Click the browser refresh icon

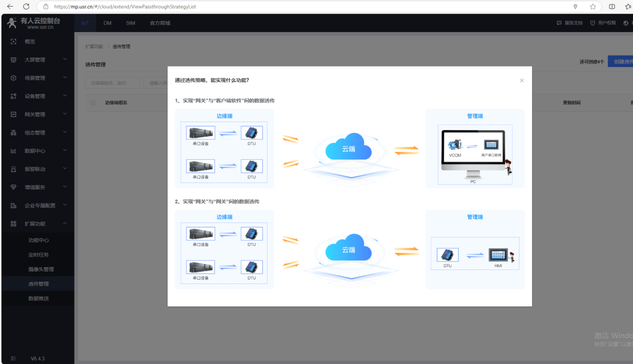(26, 6)
